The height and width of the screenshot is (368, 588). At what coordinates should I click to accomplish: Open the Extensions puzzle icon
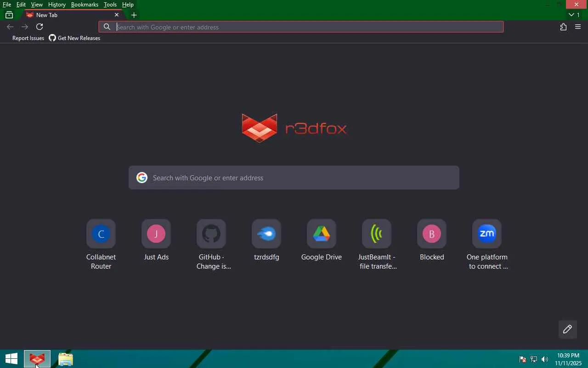[x=564, y=27]
